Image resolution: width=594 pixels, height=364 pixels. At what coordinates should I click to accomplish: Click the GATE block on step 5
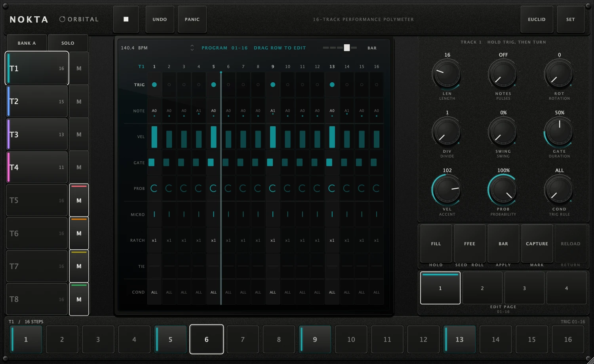[x=211, y=162]
